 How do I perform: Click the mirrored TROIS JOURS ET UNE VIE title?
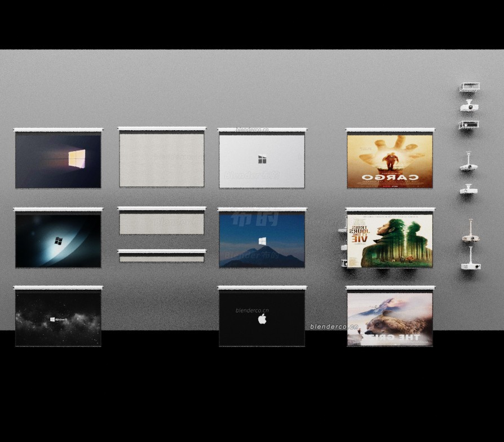(x=359, y=234)
